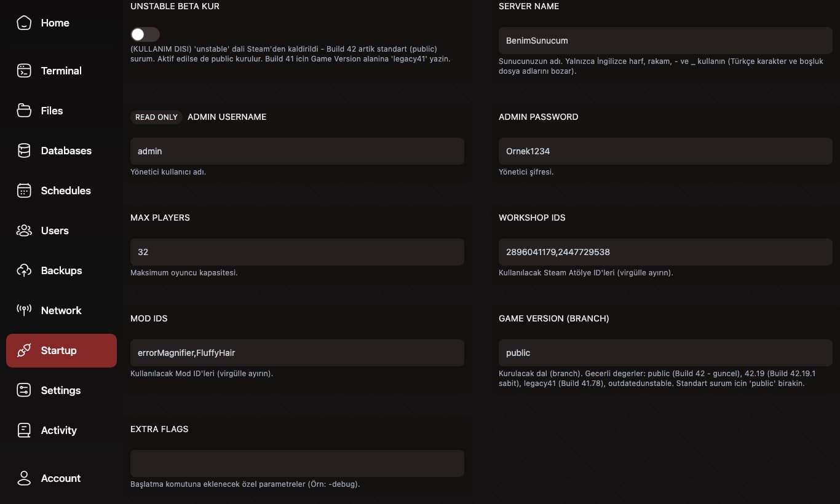
Task: Click the Terminal console icon
Action: coord(24,71)
